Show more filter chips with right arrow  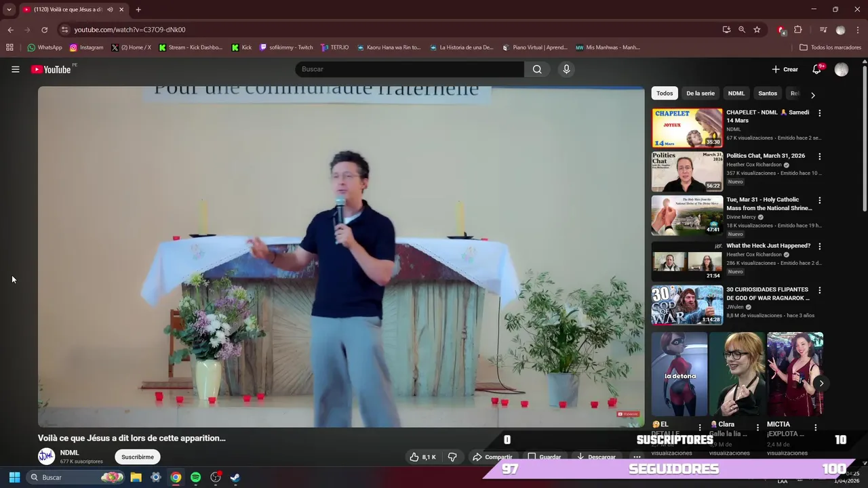(x=812, y=95)
